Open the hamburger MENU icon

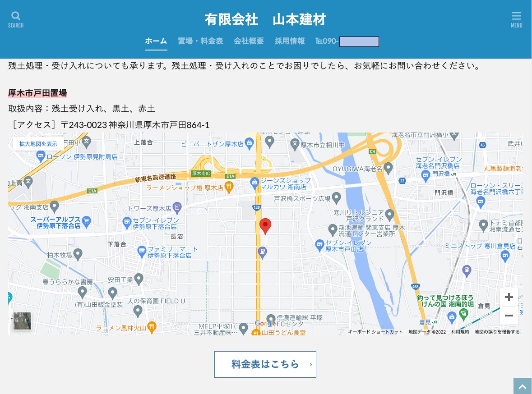[x=516, y=20]
